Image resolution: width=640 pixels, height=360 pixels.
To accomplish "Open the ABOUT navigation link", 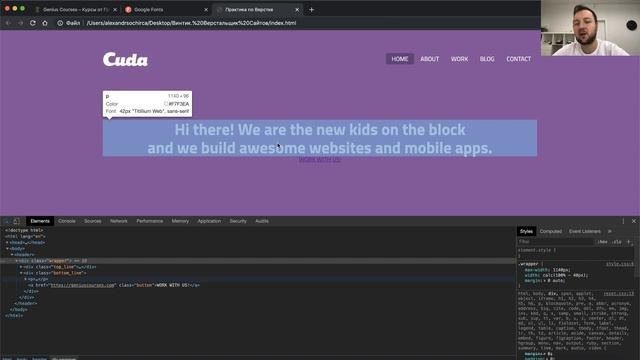I will tap(430, 59).
